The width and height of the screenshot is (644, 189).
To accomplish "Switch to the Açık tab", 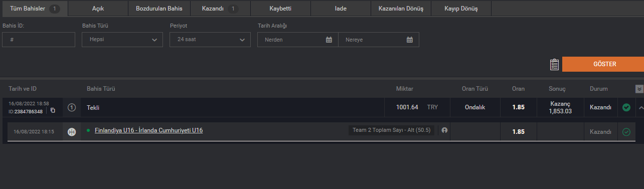I will (x=98, y=9).
